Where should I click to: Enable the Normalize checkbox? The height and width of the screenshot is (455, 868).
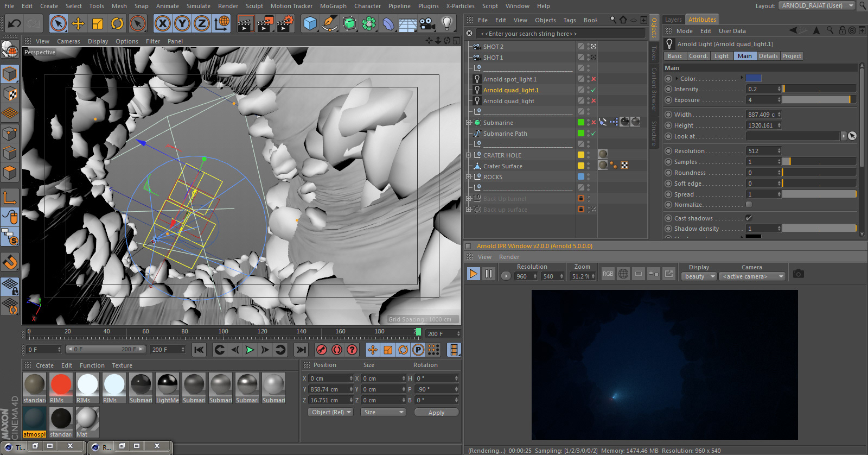(749, 205)
